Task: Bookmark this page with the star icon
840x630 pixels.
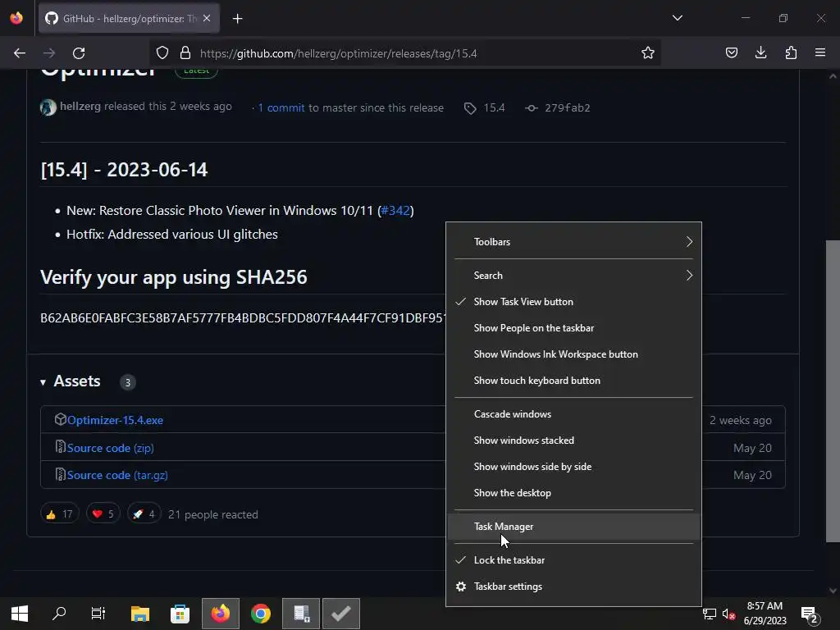Action: click(x=648, y=53)
